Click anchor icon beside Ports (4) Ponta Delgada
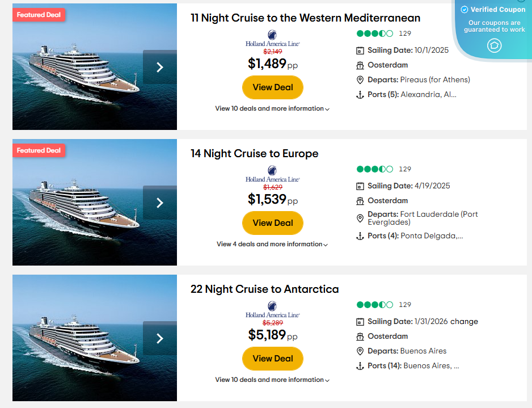The width and height of the screenshot is (532, 408). coord(360,236)
